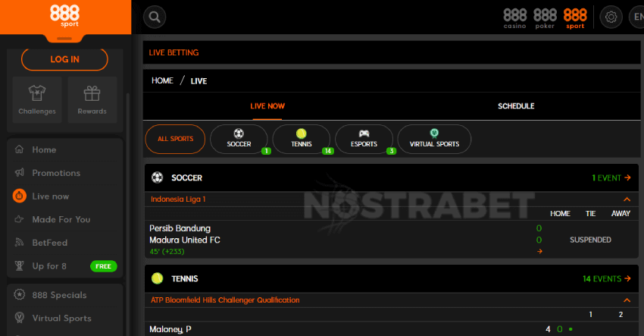
Task: Click the BetFeed feed icon
Action: (19, 242)
